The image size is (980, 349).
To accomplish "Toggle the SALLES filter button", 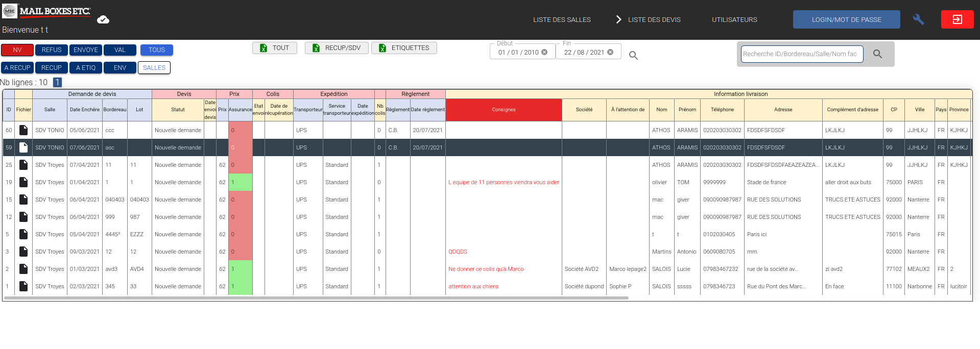I will pos(154,68).
